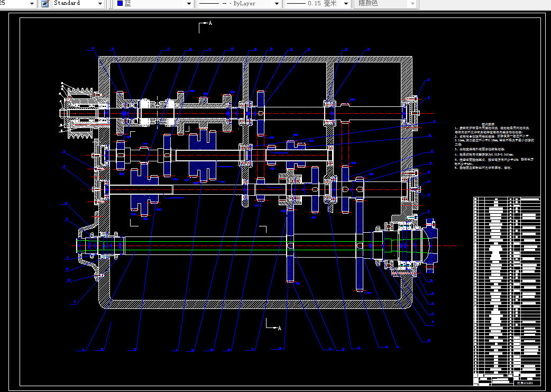Select the lower section mark A
This screenshot has width=551, height=392.
tap(280, 328)
